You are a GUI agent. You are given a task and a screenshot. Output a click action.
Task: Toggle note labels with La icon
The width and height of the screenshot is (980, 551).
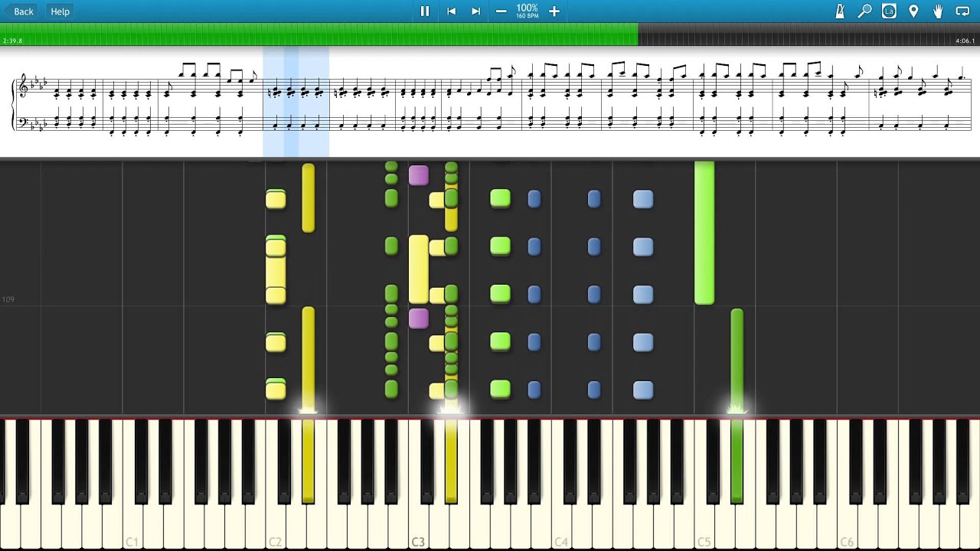tap(889, 11)
